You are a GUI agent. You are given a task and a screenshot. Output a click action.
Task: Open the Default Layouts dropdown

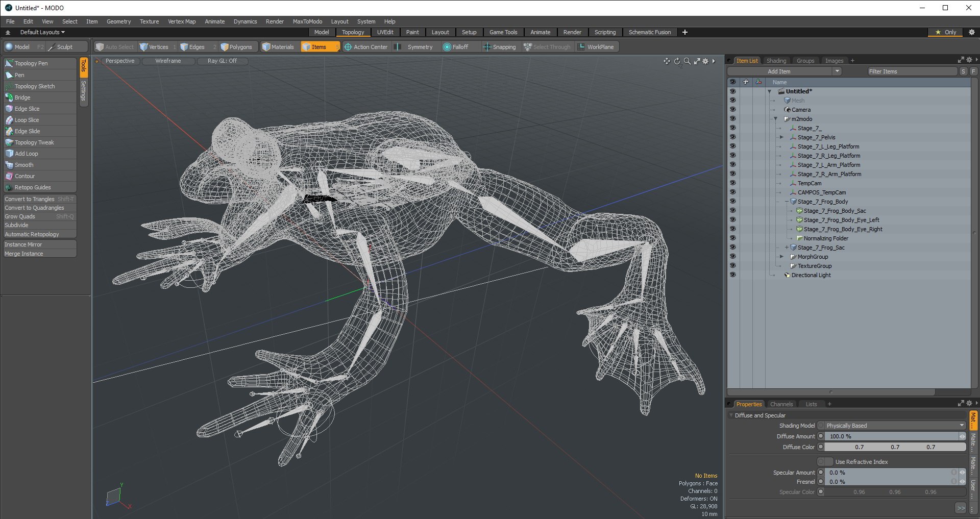[42, 32]
